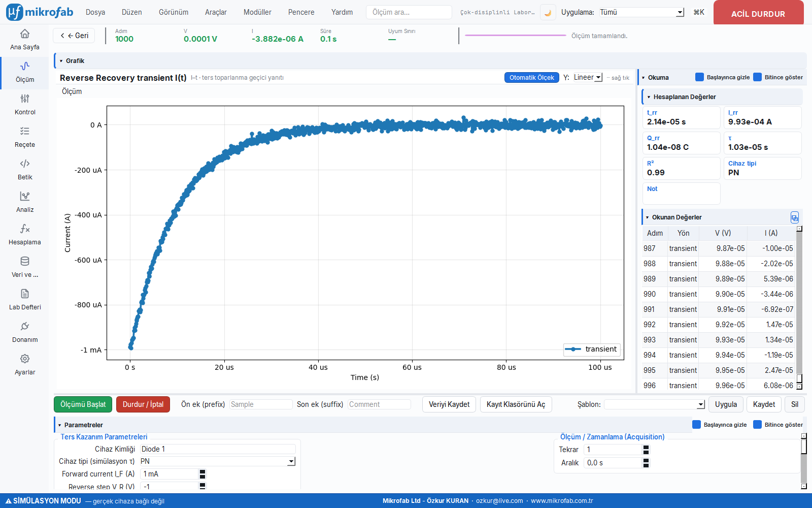Open the Modüller menu
This screenshot has width=812, height=508.
257,12
